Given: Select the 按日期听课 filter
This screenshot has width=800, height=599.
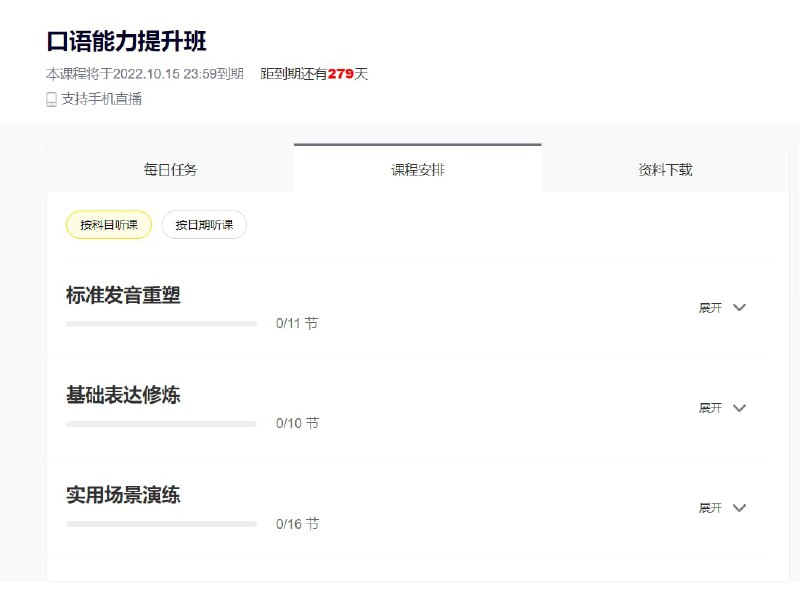Looking at the screenshot, I should pos(204,224).
